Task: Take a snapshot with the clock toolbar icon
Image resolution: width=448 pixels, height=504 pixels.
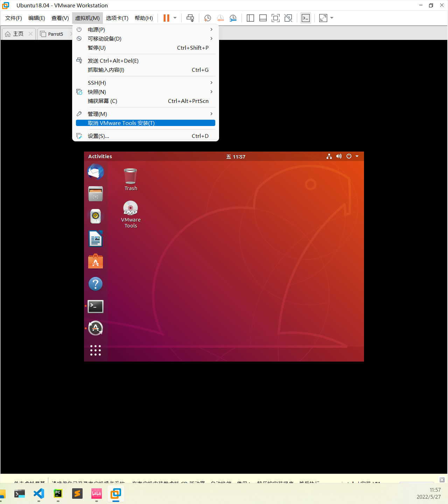Action: tap(208, 18)
